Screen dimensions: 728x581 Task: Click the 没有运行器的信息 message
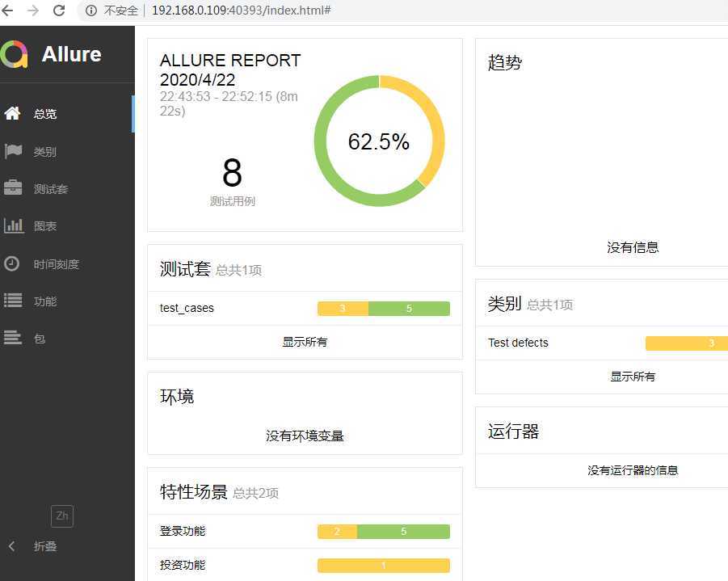coord(633,470)
